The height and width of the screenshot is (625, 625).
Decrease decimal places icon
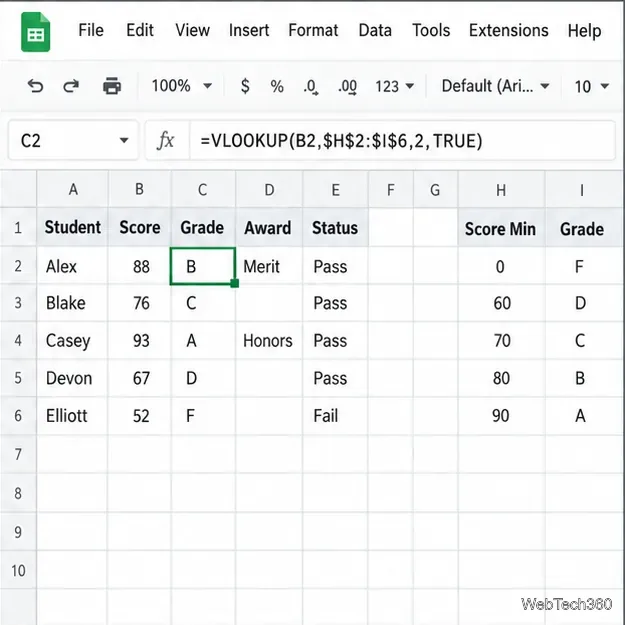[x=311, y=86]
